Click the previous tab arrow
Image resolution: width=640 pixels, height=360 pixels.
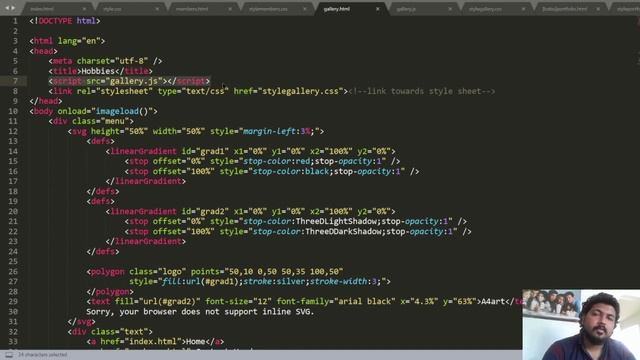click(7, 7)
